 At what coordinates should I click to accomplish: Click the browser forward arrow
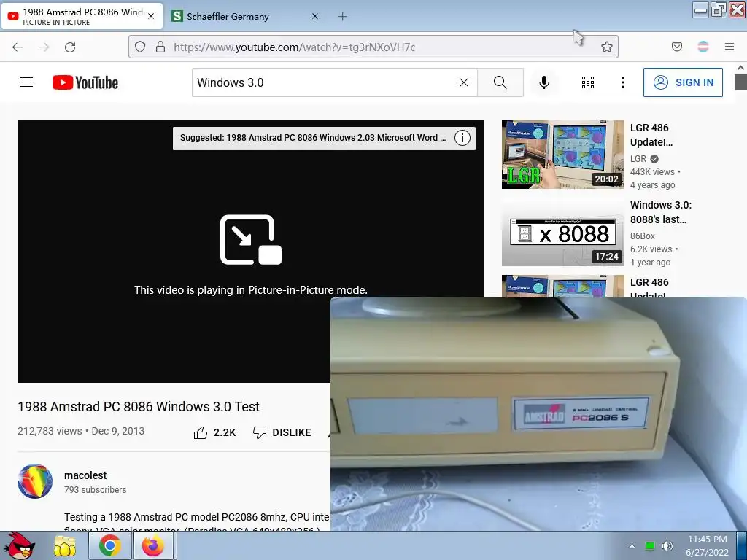coord(44,47)
